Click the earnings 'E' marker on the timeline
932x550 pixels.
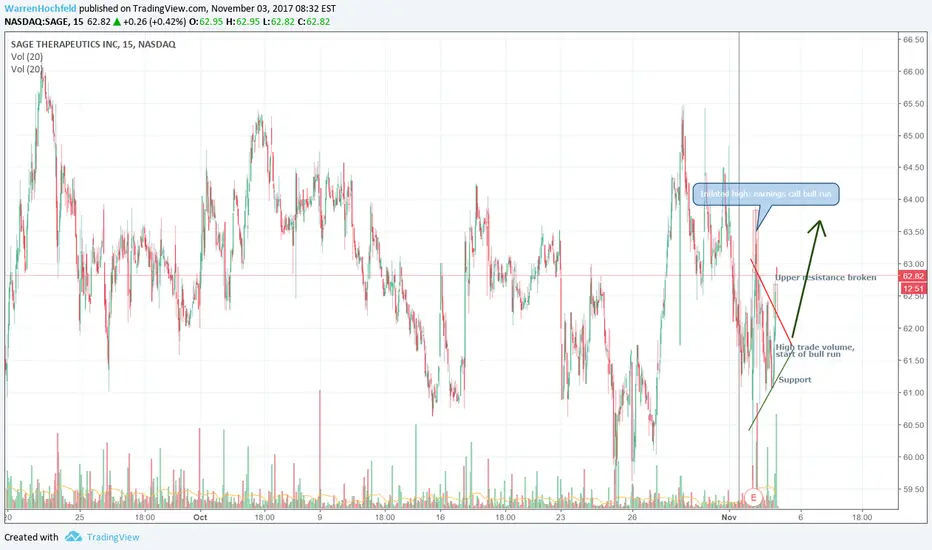point(753,497)
